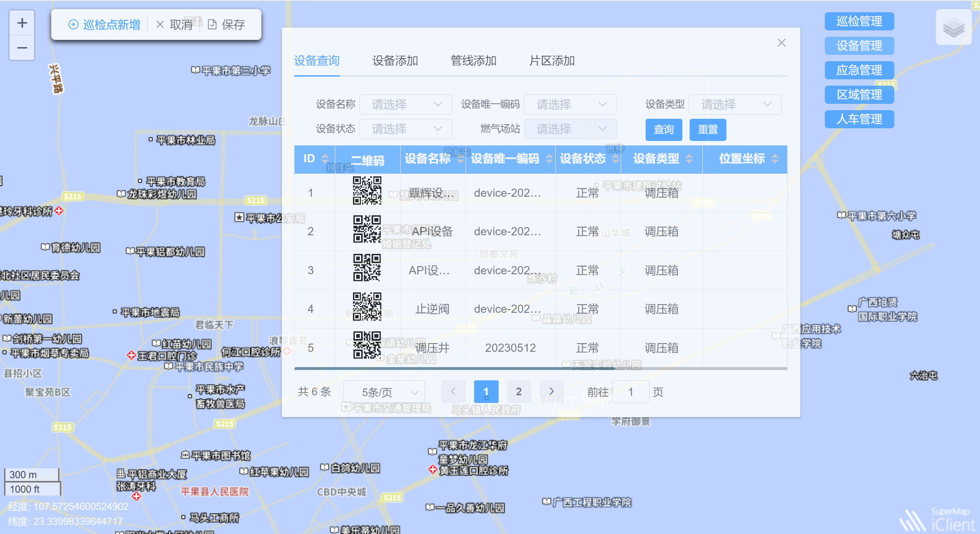Sort table by 设备状态 column

click(x=616, y=159)
